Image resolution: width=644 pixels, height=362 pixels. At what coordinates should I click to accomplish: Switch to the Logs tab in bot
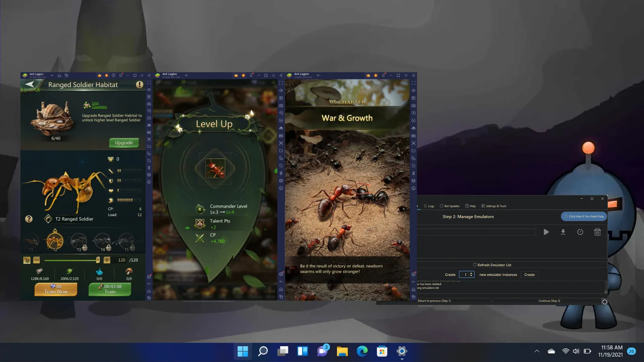point(429,206)
